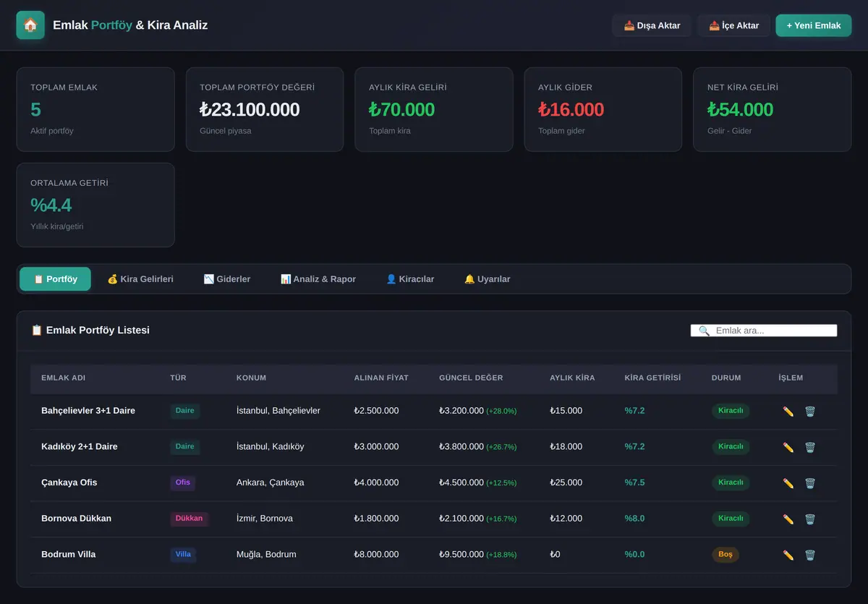Delete the Kadıköy 2+1 Daire property
The height and width of the screenshot is (604, 868).
pos(810,447)
